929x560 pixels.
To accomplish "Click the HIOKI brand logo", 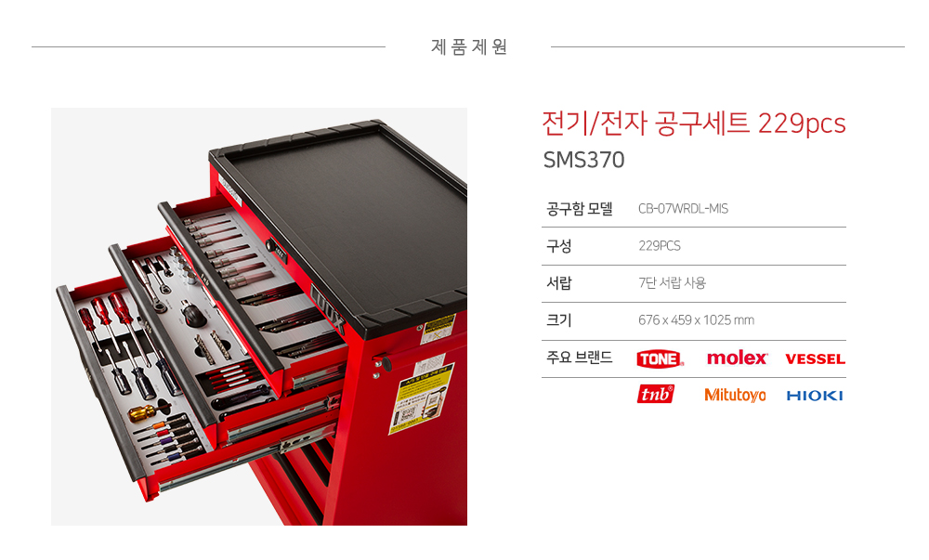I will (815, 396).
